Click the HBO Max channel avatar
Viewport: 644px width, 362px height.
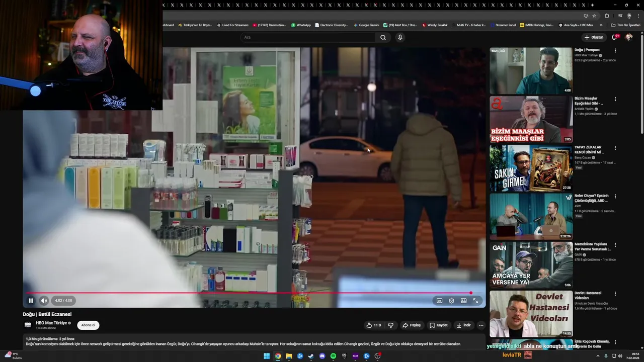28,325
